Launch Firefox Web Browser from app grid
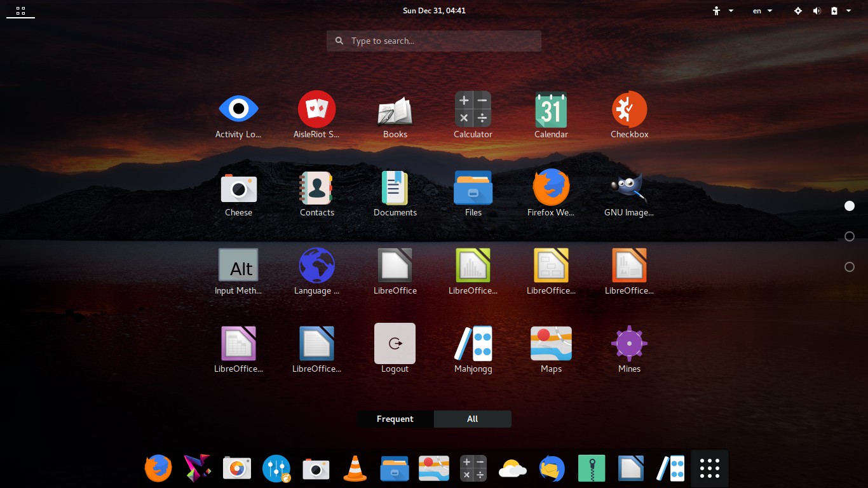This screenshot has height=488, width=868. 551,187
